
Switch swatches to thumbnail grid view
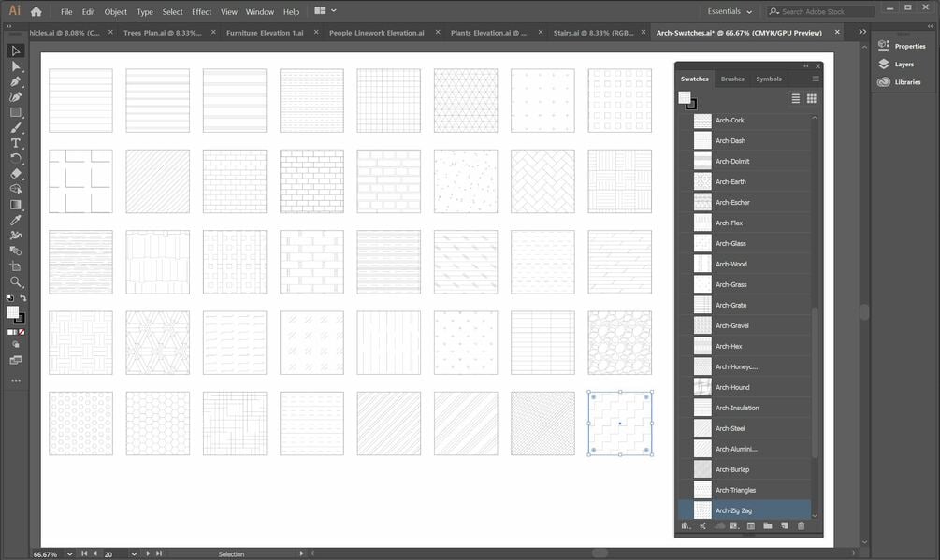(x=812, y=99)
